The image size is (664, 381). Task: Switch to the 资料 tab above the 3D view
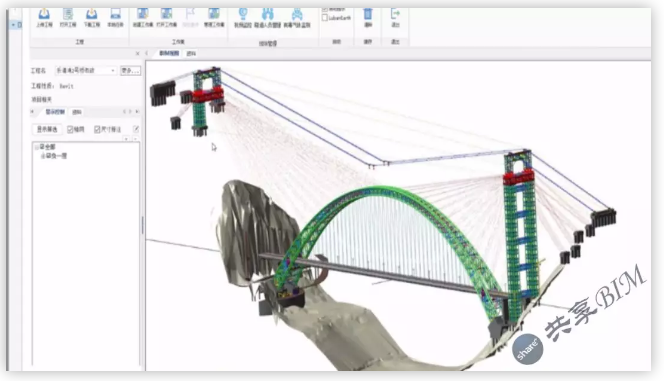[x=191, y=53]
